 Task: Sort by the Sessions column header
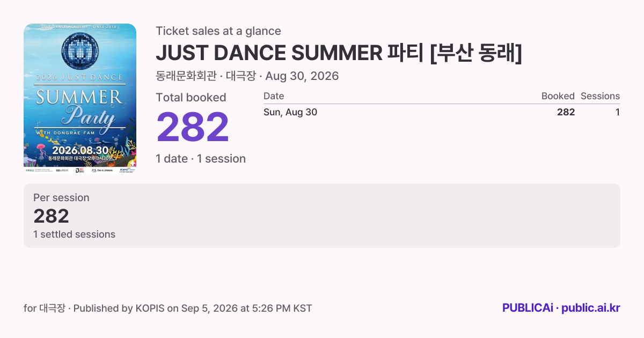pyautogui.click(x=600, y=96)
